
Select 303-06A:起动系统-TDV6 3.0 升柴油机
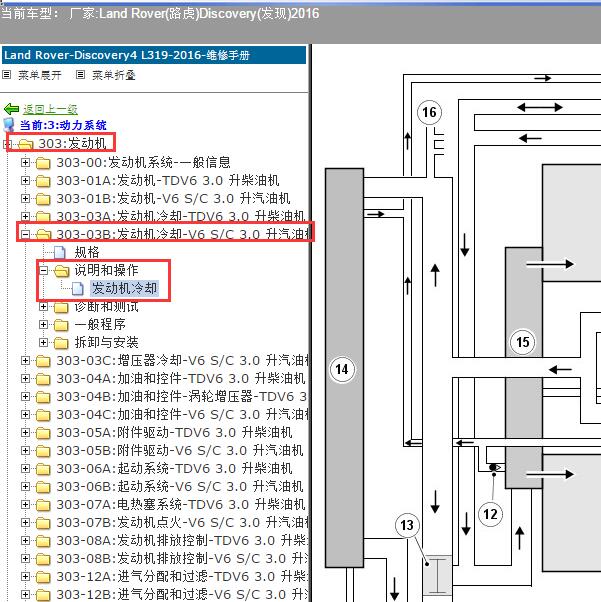coord(174,469)
